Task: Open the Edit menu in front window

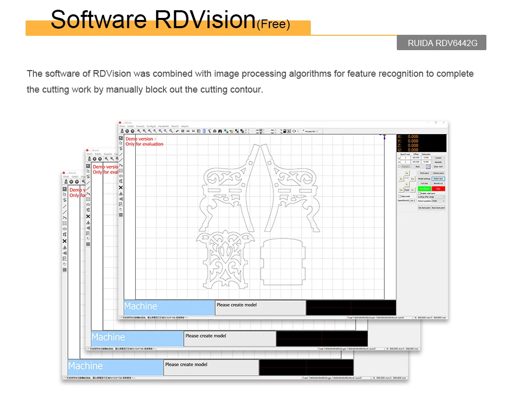Action: (x=131, y=126)
